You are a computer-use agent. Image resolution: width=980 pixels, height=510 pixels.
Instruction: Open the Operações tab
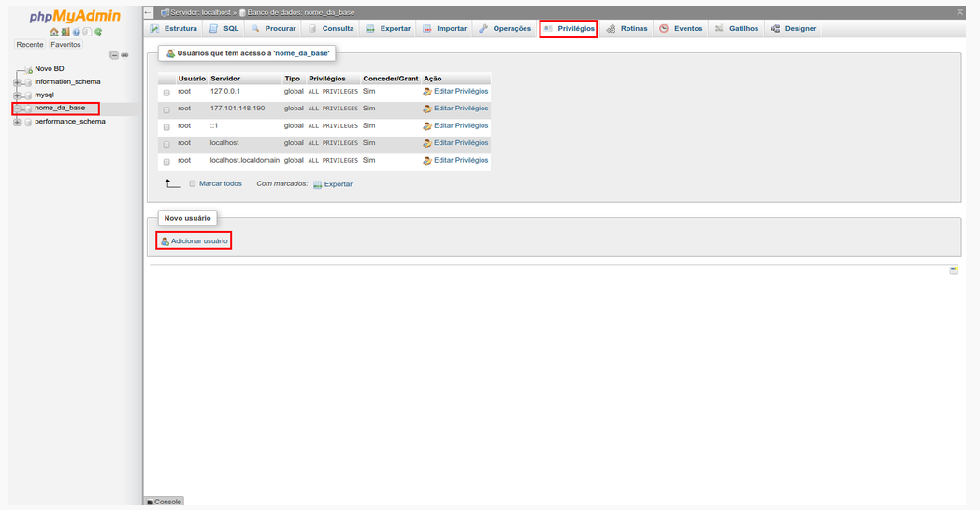point(505,29)
